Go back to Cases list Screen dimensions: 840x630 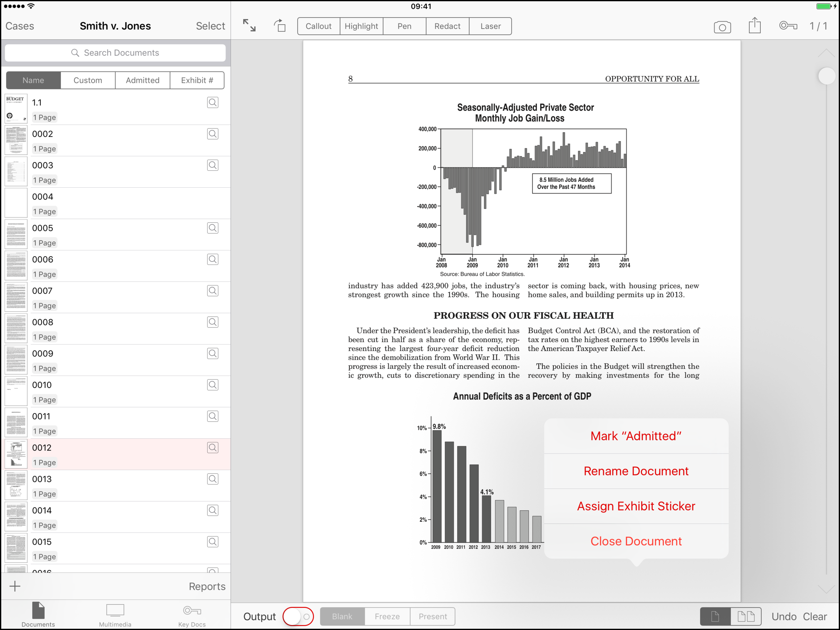[x=20, y=26]
